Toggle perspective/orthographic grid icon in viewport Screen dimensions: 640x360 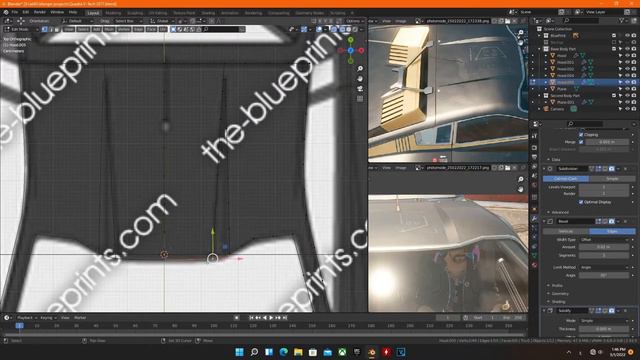click(x=360, y=99)
